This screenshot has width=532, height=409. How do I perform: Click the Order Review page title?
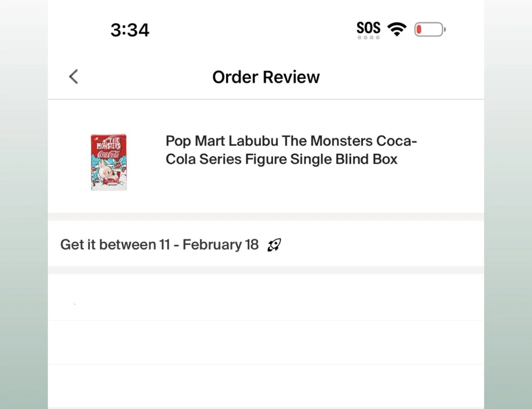point(266,77)
